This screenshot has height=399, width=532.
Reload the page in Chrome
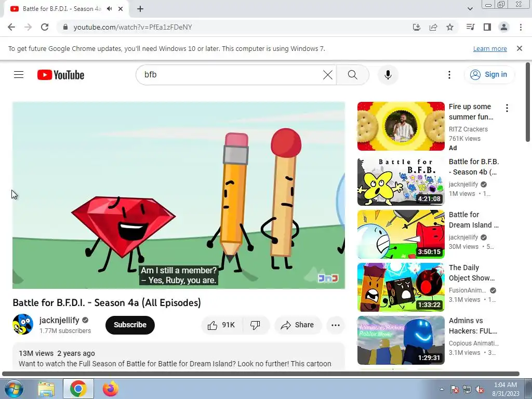click(45, 27)
